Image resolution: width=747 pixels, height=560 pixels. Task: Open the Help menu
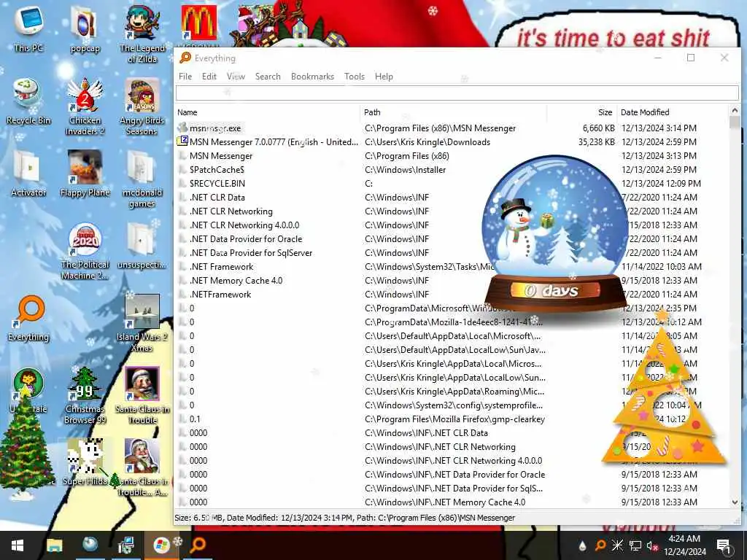[384, 76]
